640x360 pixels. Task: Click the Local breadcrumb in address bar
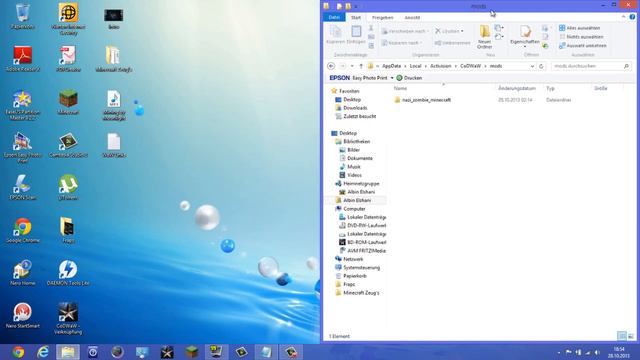(x=415, y=66)
